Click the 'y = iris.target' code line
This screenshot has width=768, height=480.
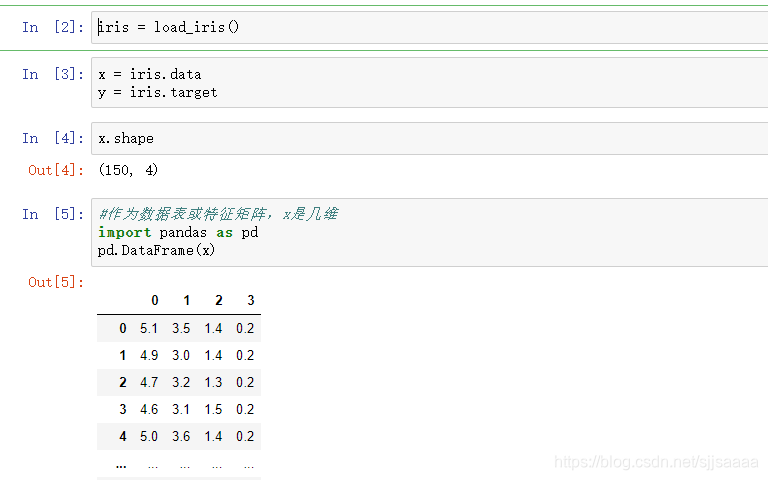157,93
